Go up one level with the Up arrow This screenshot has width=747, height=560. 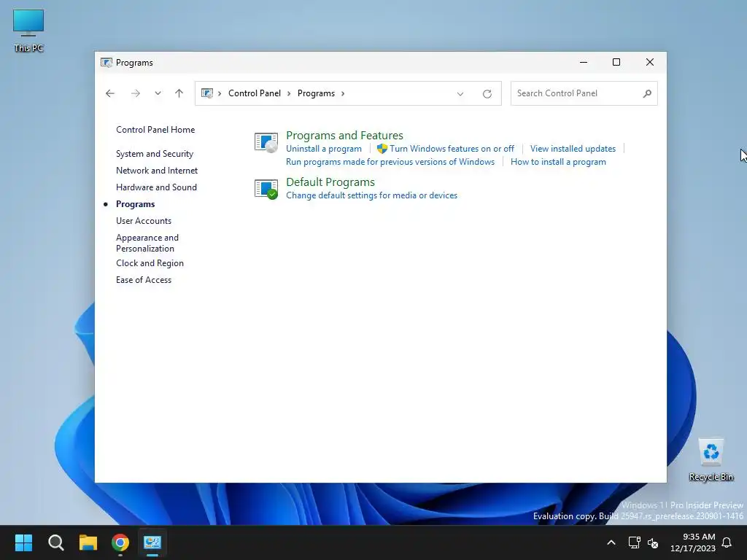tap(179, 93)
